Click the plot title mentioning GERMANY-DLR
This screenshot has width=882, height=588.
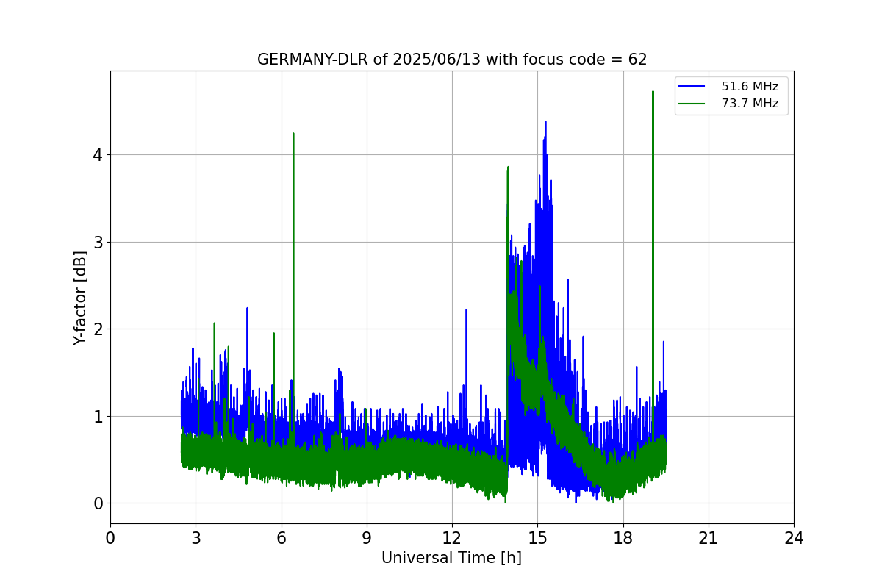(452, 60)
